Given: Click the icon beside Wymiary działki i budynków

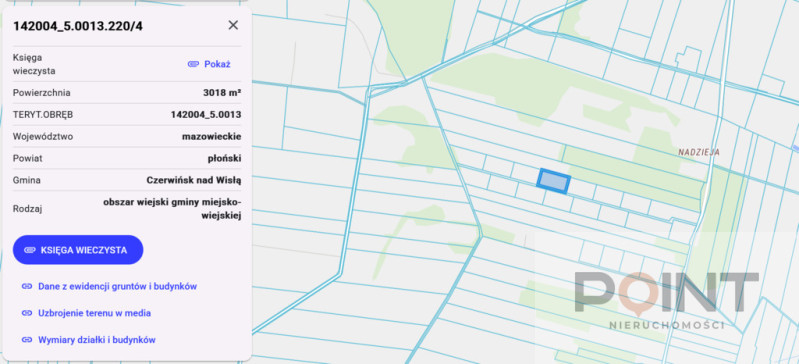Looking at the screenshot, I should click(26, 340).
